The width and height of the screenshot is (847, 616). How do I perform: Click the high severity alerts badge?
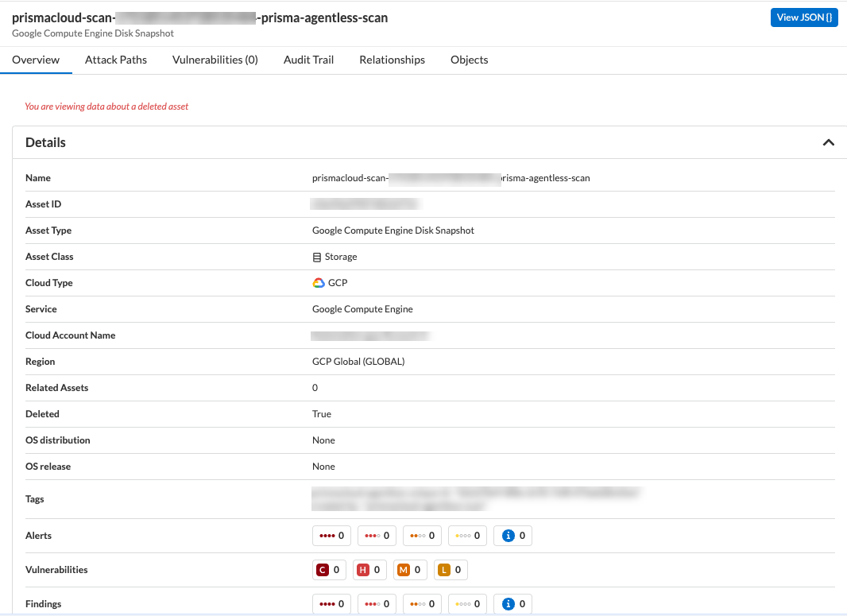(377, 536)
